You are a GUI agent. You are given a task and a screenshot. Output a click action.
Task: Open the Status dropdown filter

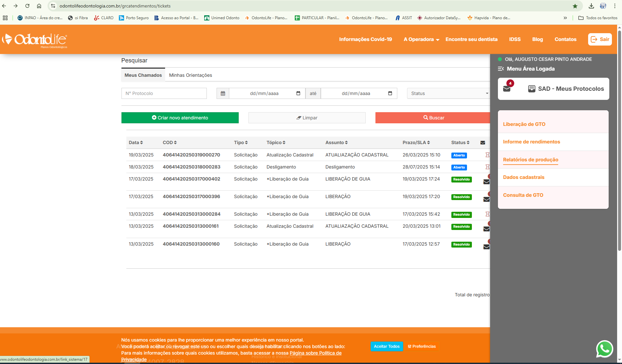[x=449, y=93]
